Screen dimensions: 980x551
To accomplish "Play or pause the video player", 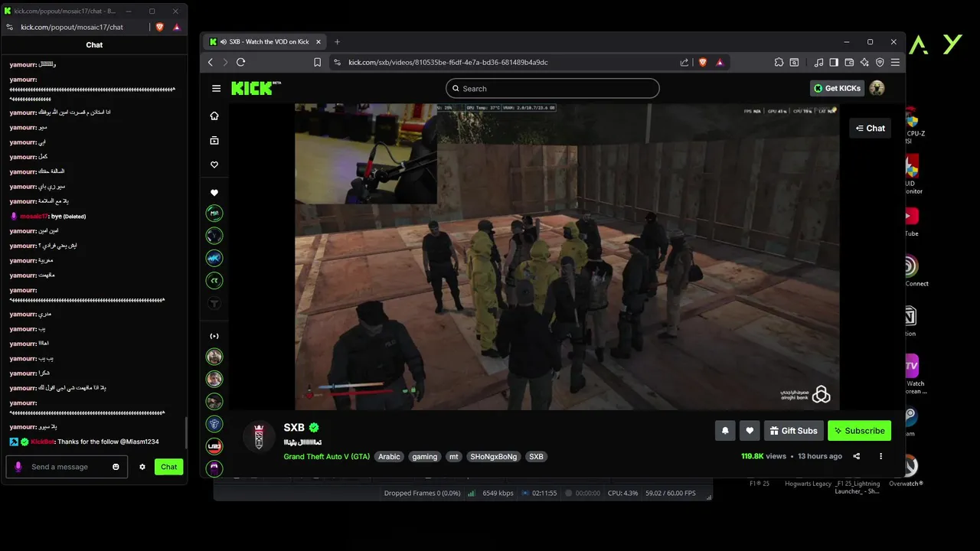I will (567, 256).
